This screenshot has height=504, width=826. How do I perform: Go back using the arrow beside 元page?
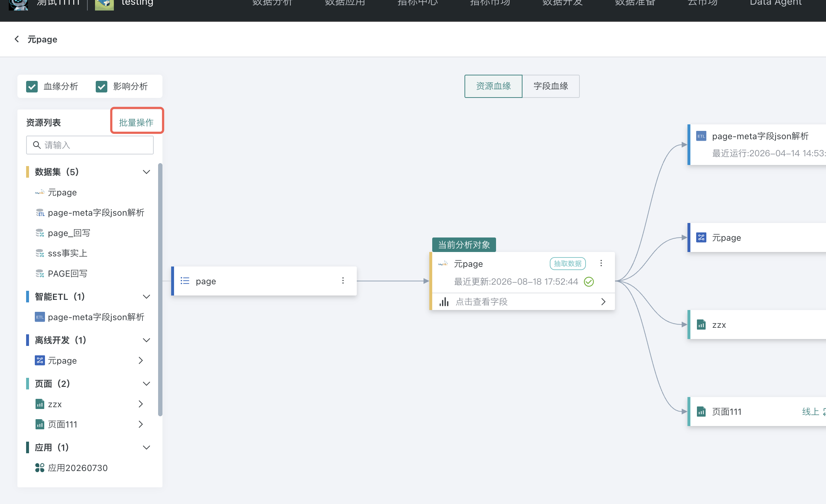[17, 39]
